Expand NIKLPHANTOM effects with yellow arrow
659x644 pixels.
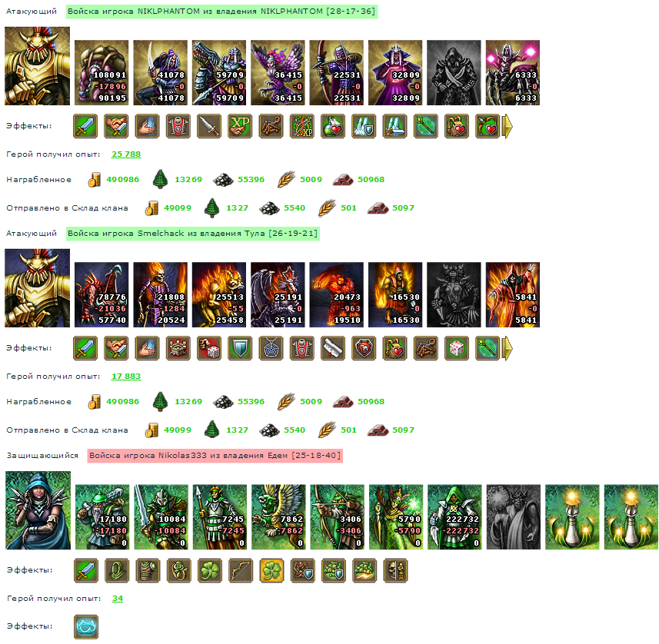coord(508,126)
